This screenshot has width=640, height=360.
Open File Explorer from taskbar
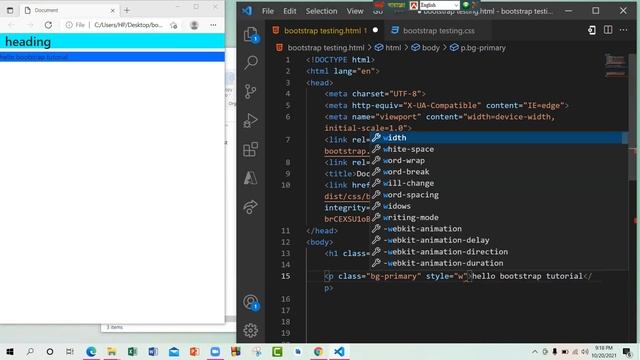pyautogui.click(x=111, y=351)
